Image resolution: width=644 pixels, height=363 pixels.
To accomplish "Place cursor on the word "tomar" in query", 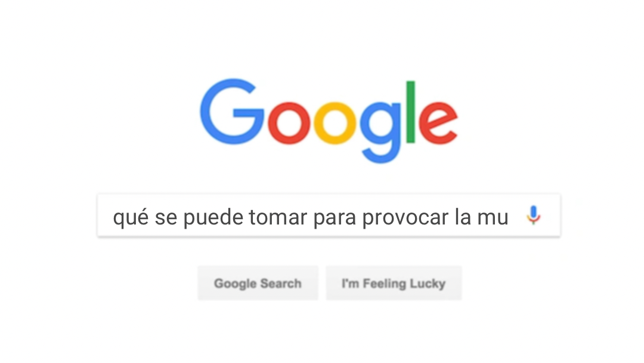I will point(278,217).
